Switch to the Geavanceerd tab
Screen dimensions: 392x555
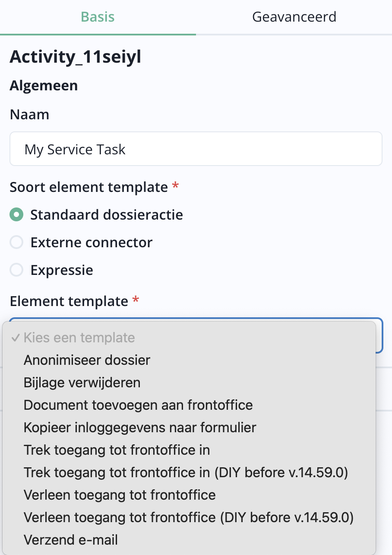pos(294,16)
